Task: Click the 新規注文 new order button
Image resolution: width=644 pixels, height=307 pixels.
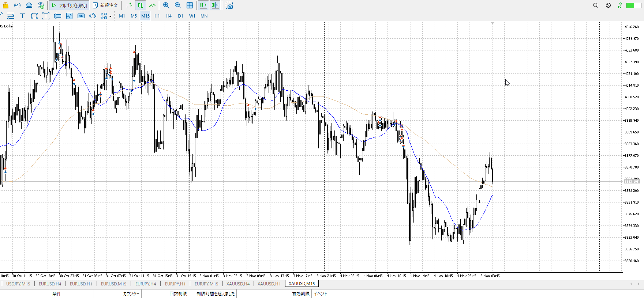Action: click(x=105, y=5)
